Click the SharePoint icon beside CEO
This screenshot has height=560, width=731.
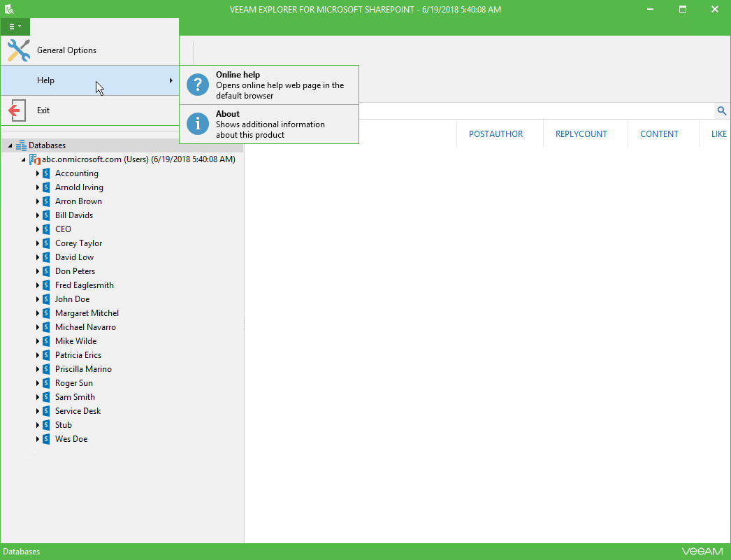click(46, 229)
